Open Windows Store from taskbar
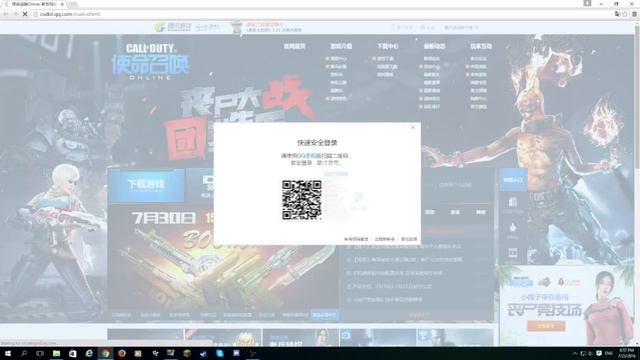640x360 pixels. click(x=73, y=353)
